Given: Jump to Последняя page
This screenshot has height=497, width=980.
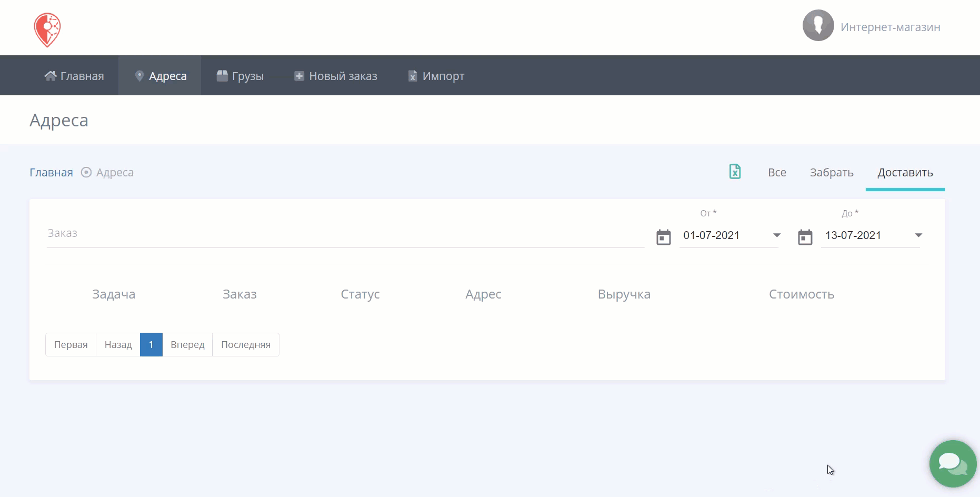Looking at the screenshot, I should click(x=246, y=344).
